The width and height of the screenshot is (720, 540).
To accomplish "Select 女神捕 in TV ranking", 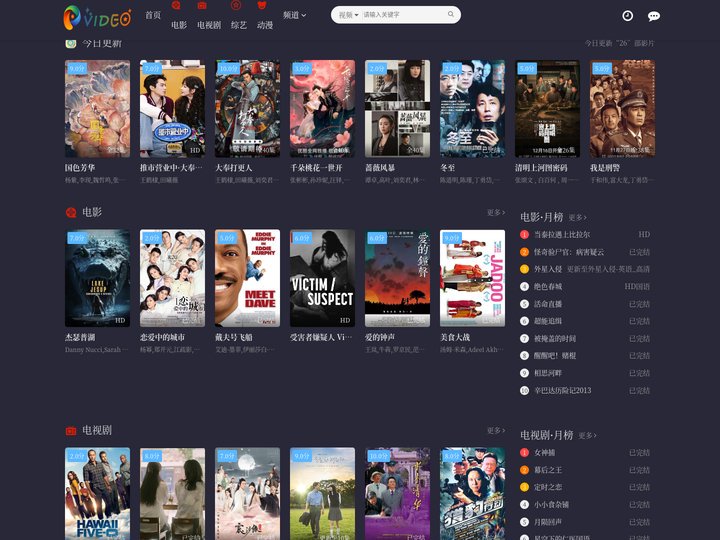I will tap(545, 453).
